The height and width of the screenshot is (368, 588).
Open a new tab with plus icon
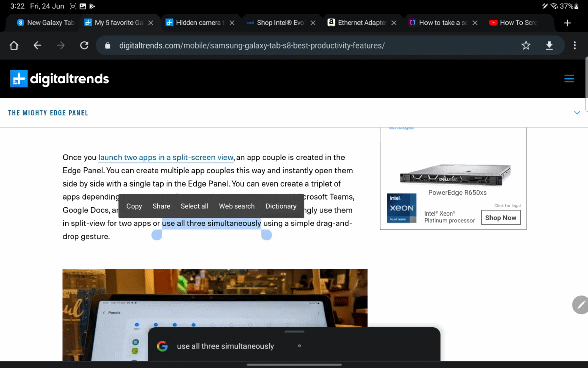pos(567,23)
